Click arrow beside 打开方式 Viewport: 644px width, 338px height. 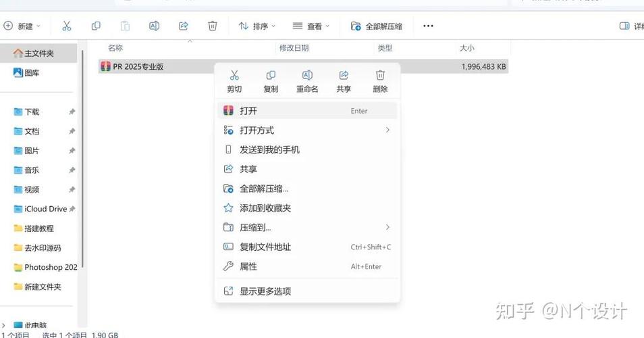coord(387,130)
